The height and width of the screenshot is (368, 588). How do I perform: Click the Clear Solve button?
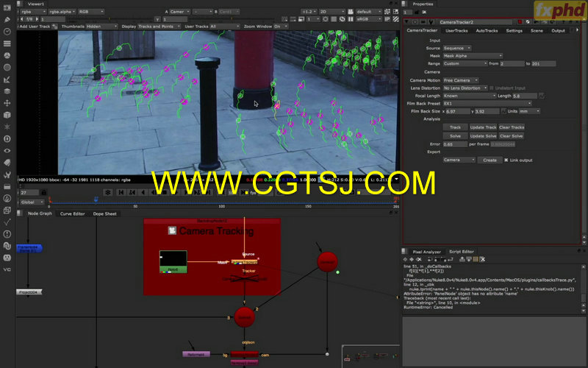coord(511,136)
